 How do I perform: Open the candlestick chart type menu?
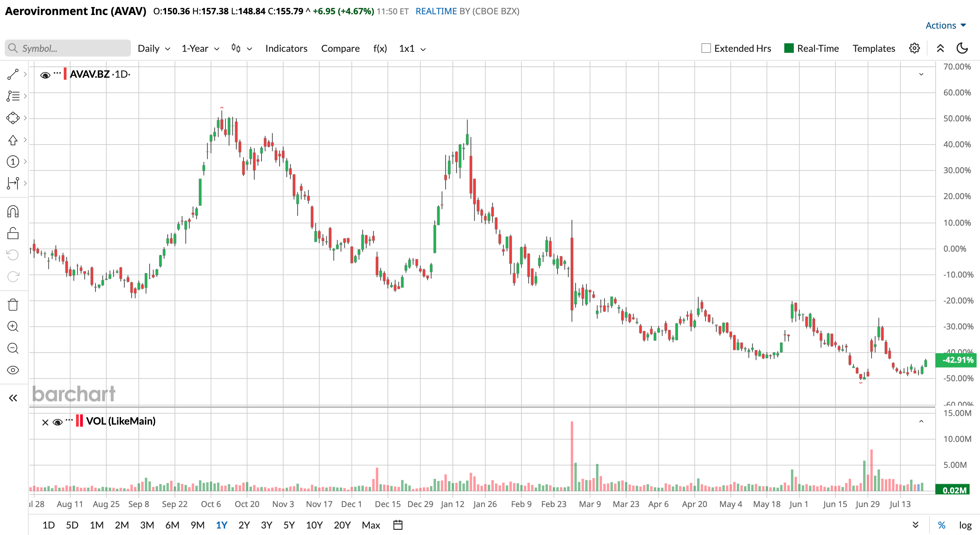coord(241,48)
